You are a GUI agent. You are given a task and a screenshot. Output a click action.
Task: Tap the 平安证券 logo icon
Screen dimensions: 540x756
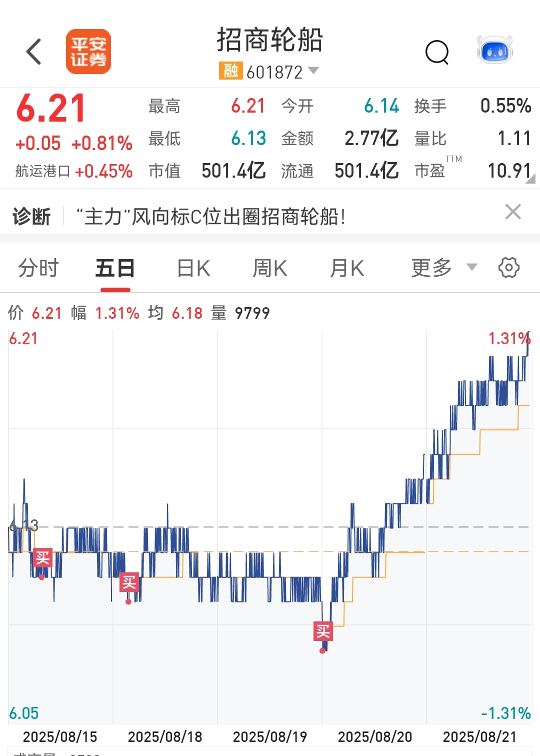coord(88,52)
